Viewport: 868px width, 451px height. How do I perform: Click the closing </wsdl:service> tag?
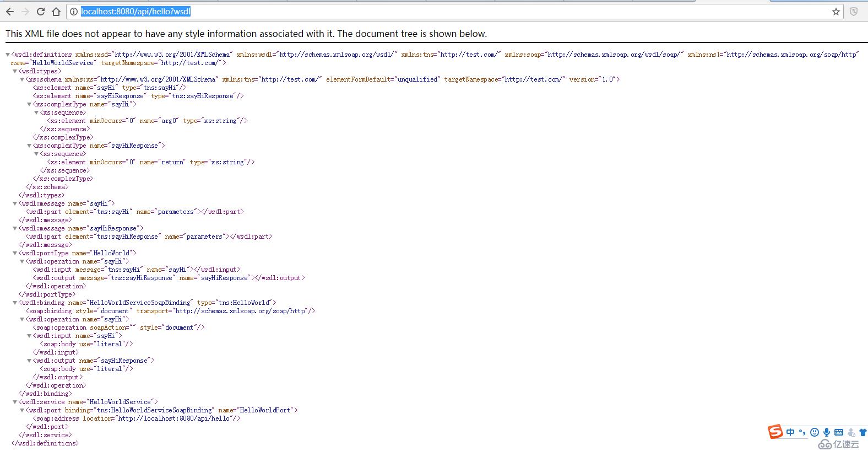[45, 435]
